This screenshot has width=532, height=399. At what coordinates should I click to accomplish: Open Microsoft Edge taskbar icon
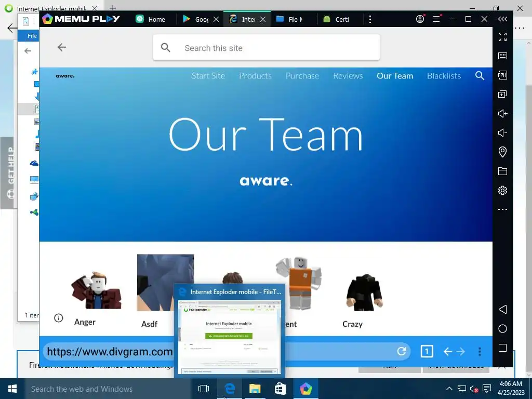click(x=230, y=389)
